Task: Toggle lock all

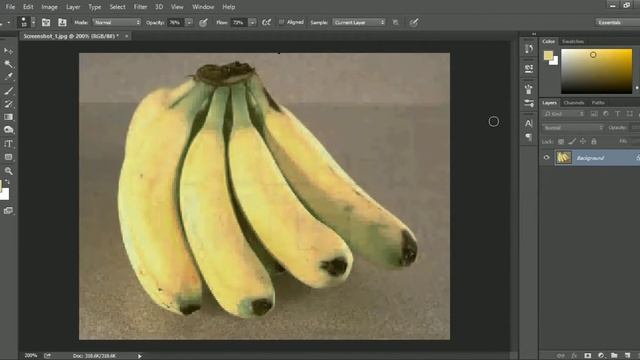Action: tap(594, 141)
